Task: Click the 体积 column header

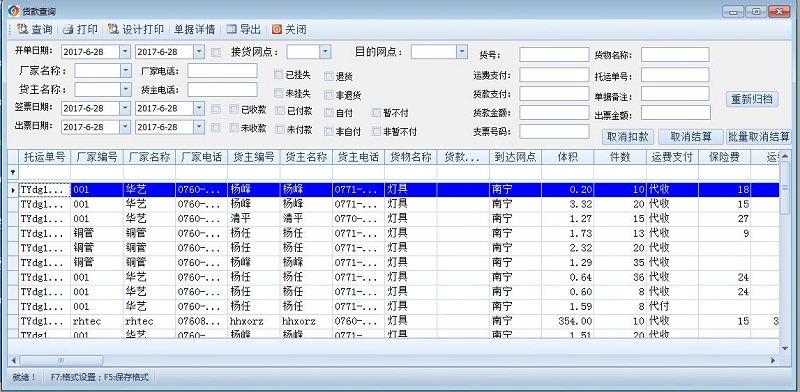Action: pos(567,157)
